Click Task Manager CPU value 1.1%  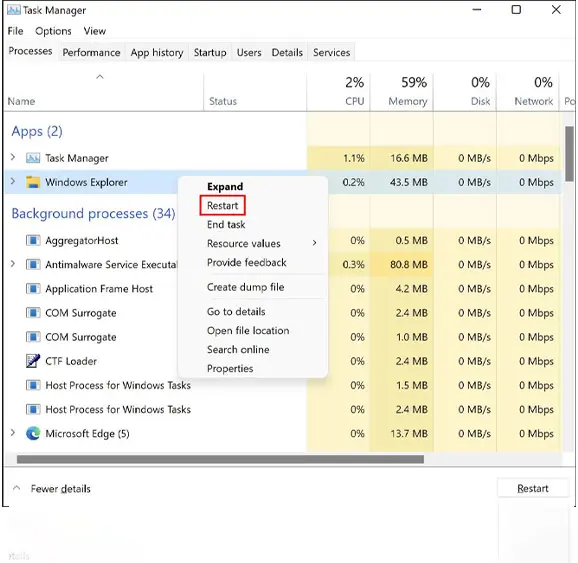click(x=354, y=158)
